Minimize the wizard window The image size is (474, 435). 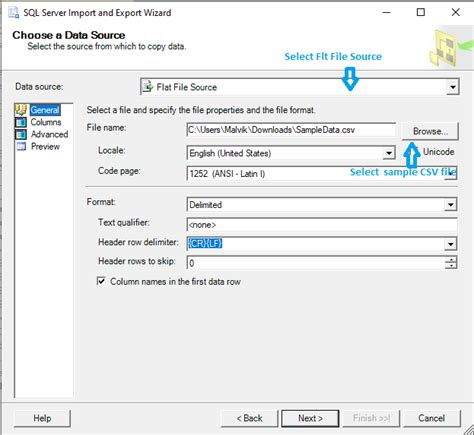point(386,12)
